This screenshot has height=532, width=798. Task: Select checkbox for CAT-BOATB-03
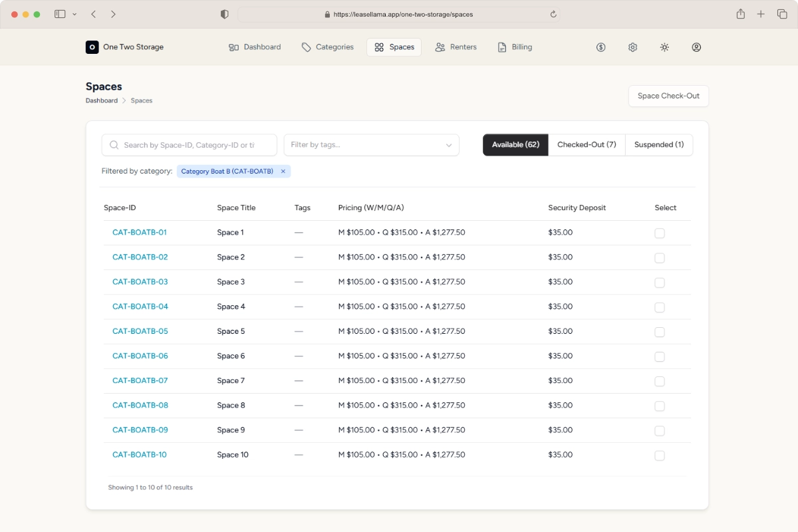(660, 283)
